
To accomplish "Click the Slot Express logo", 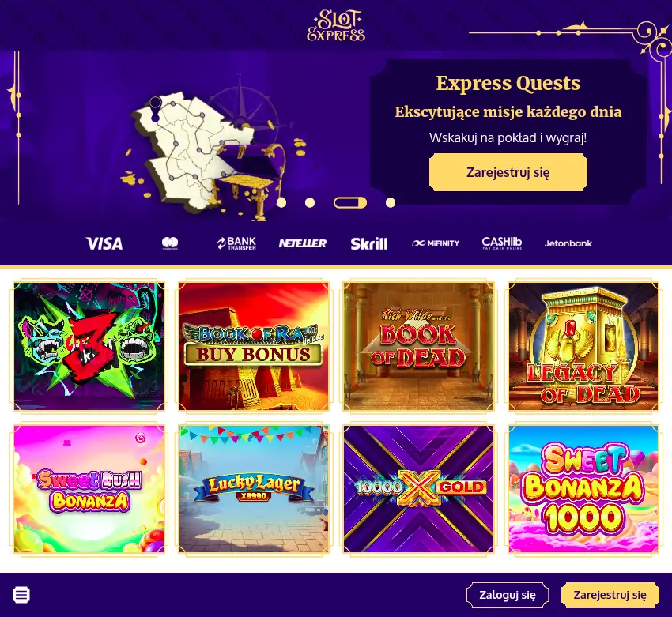I will pos(336,26).
